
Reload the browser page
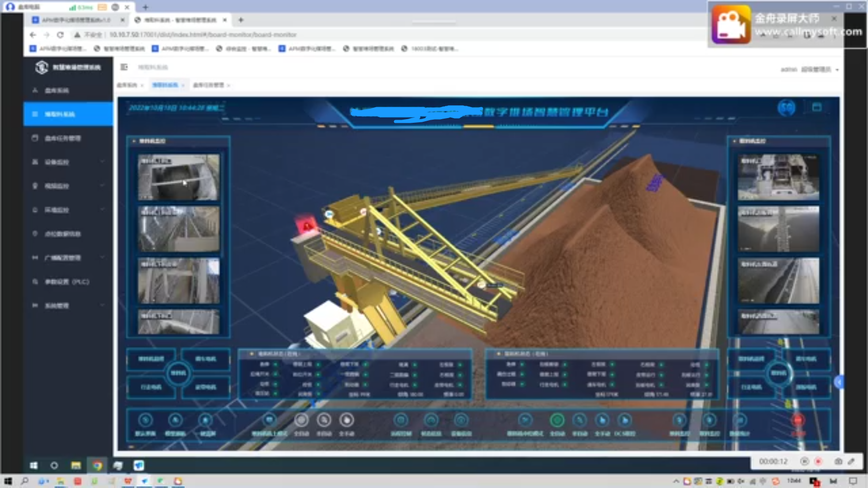click(x=60, y=35)
